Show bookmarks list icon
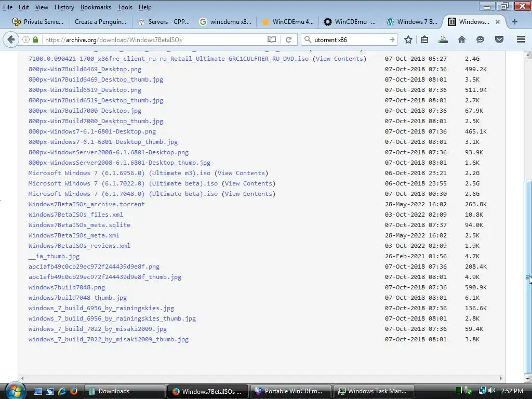This screenshot has width=532, height=399. (424, 39)
